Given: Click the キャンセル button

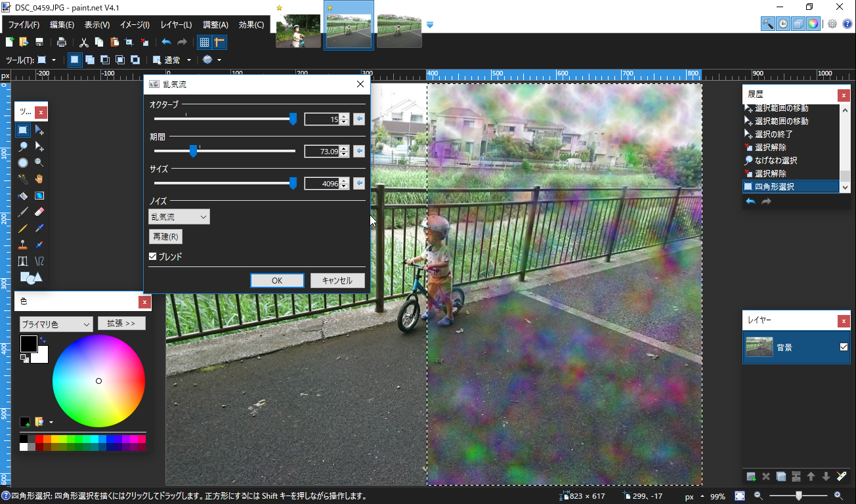Looking at the screenshot, I should 337,280.
